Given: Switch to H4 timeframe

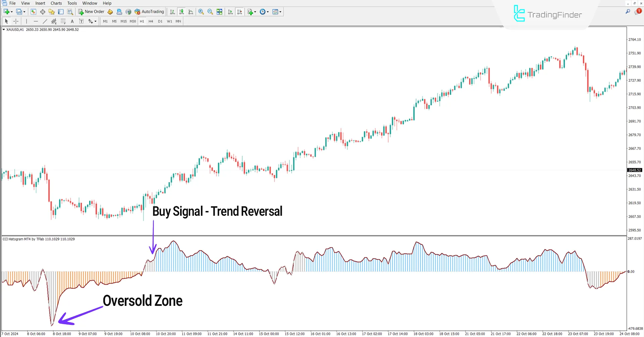Looking at the screenshot, I should [x=151, y=21].
